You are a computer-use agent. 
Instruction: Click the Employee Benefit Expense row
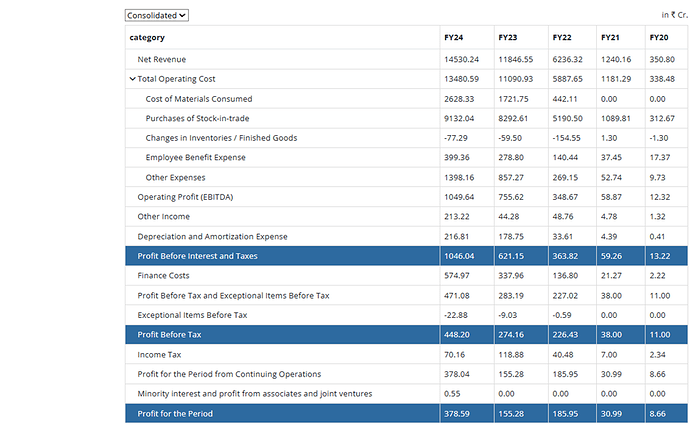coord(195,158)
